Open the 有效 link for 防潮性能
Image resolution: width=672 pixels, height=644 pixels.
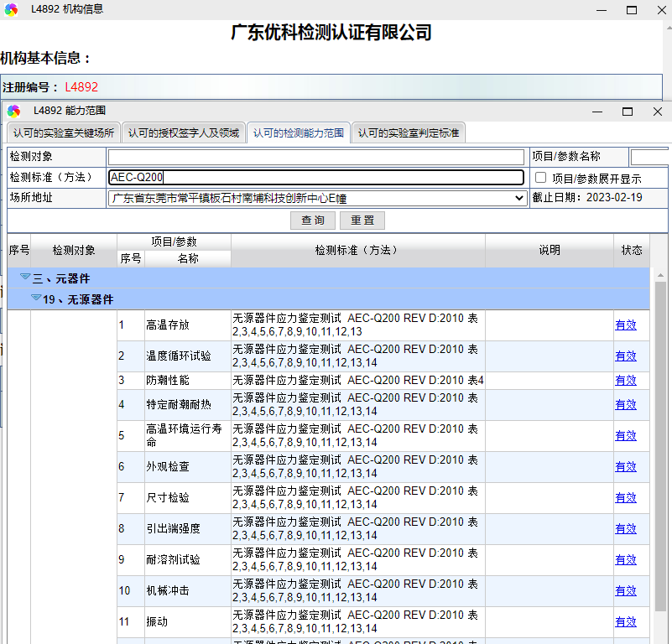pos(626,380)
